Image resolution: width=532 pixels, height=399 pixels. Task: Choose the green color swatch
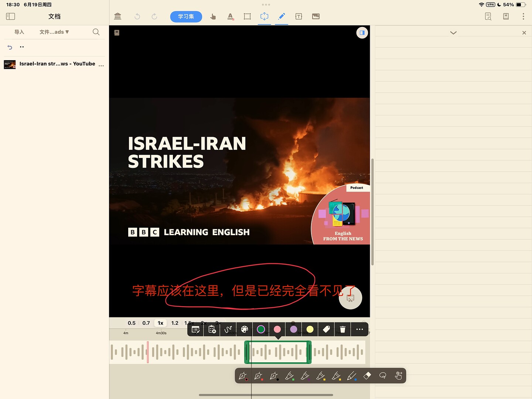pos(261,329)
